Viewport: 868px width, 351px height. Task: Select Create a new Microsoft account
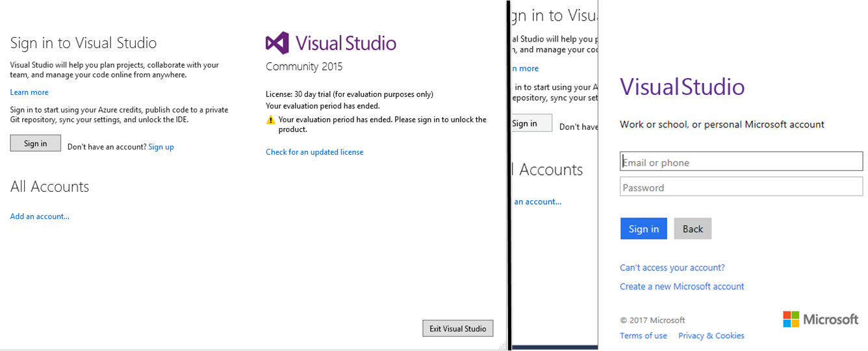click(682, 287)
